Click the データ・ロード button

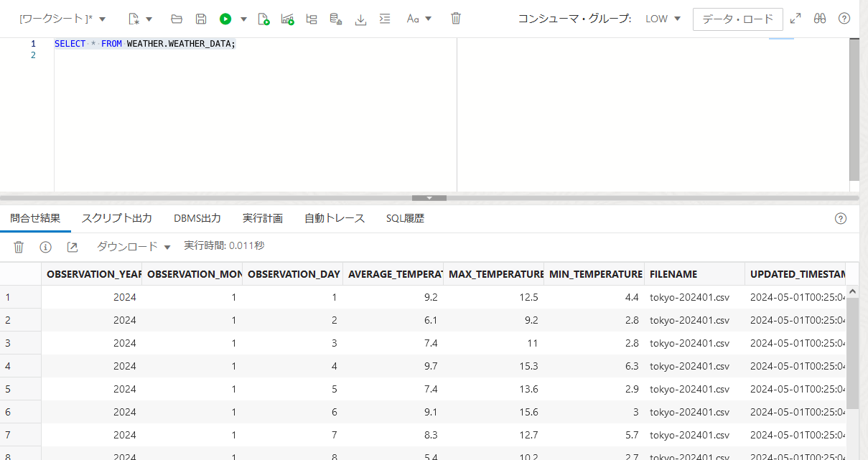pos(737,19)
